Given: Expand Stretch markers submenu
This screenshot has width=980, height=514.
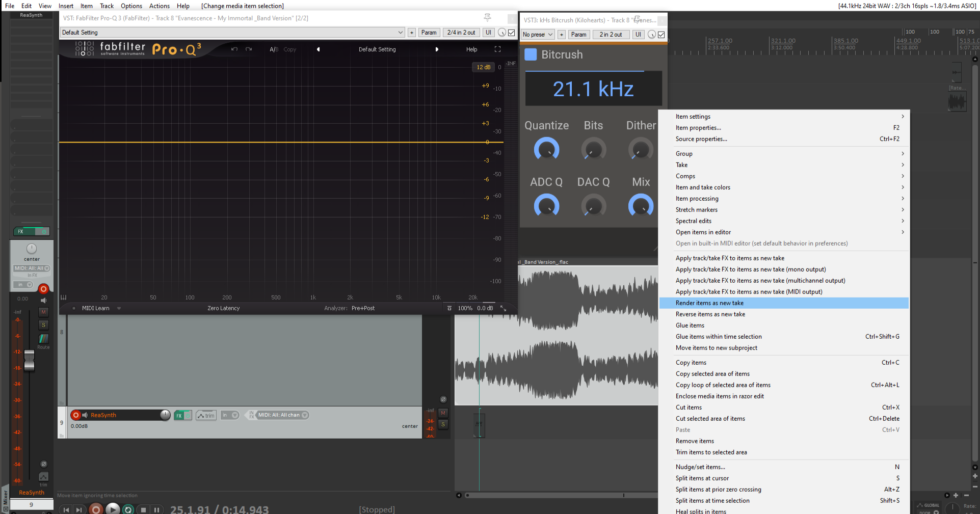Looking at the screenshot, I should (x=784, y=210).
